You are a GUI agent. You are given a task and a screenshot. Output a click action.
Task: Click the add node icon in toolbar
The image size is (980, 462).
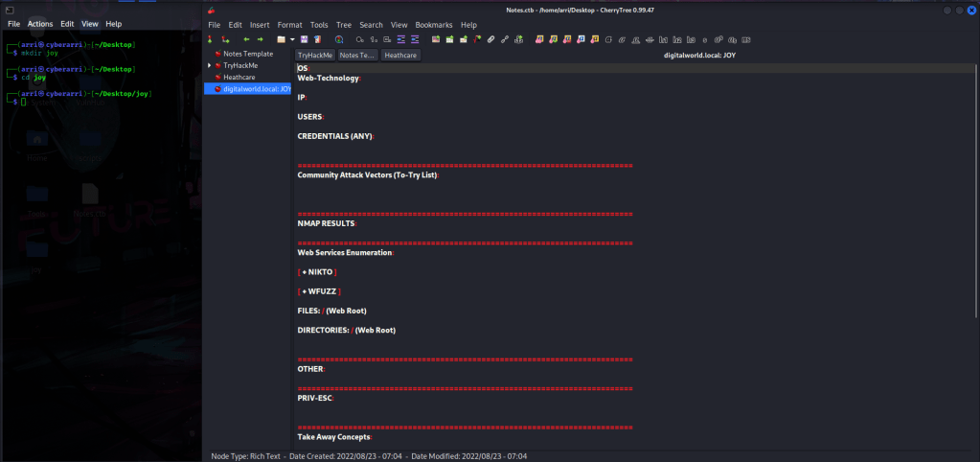210,39
